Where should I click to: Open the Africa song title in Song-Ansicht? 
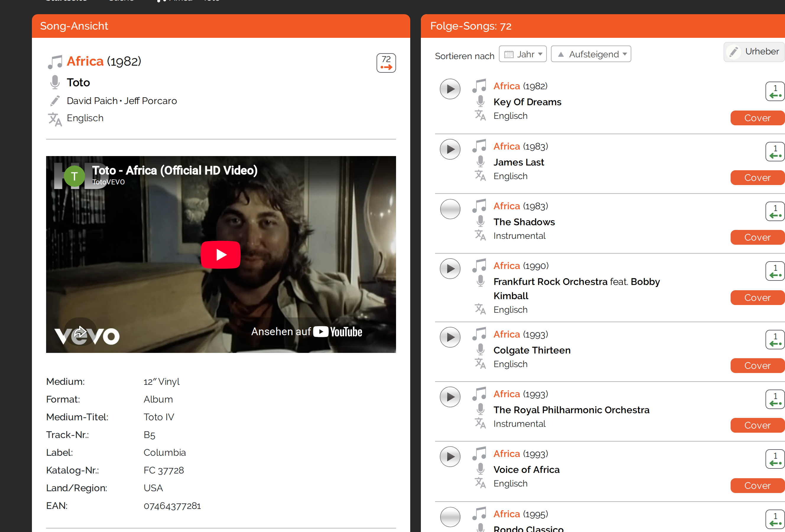(x=85, y=61)
